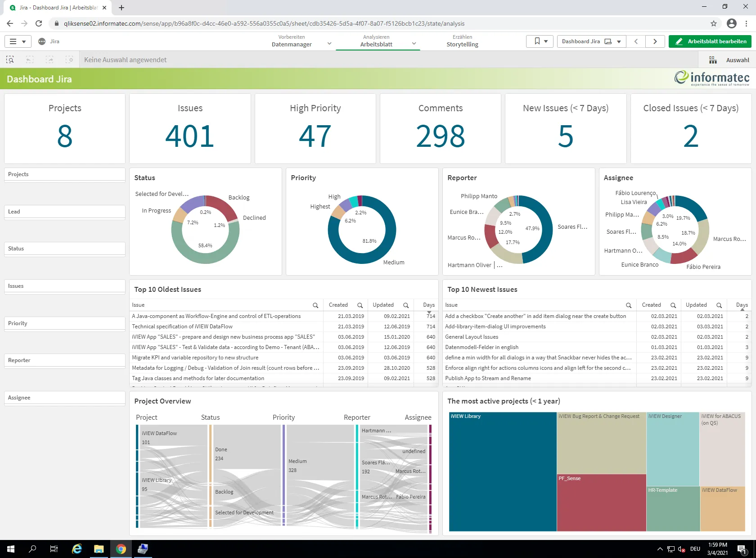Click the High Priority 47 KPI
Screen dimensions: 756x558
(x=315, y=128)
